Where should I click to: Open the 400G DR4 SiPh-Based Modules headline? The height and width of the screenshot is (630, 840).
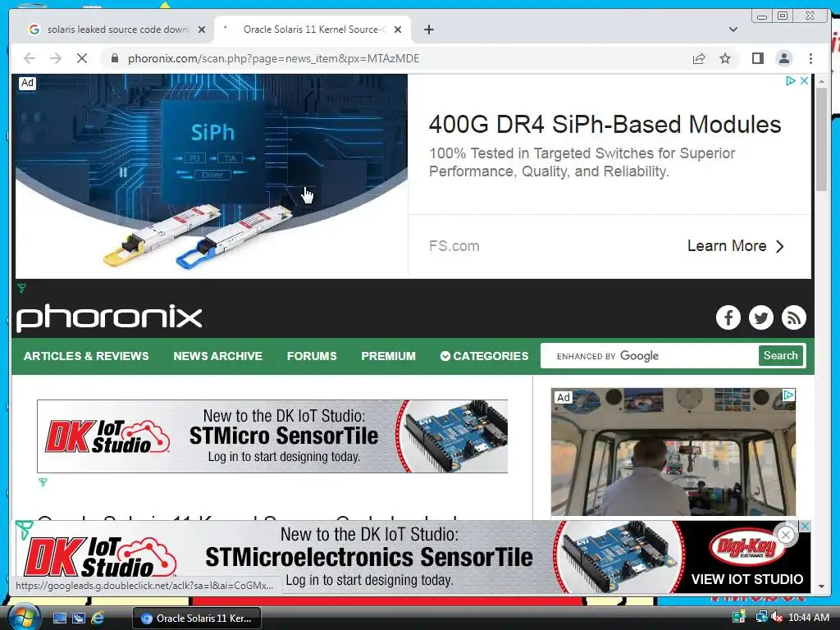[x=605, y=125]
